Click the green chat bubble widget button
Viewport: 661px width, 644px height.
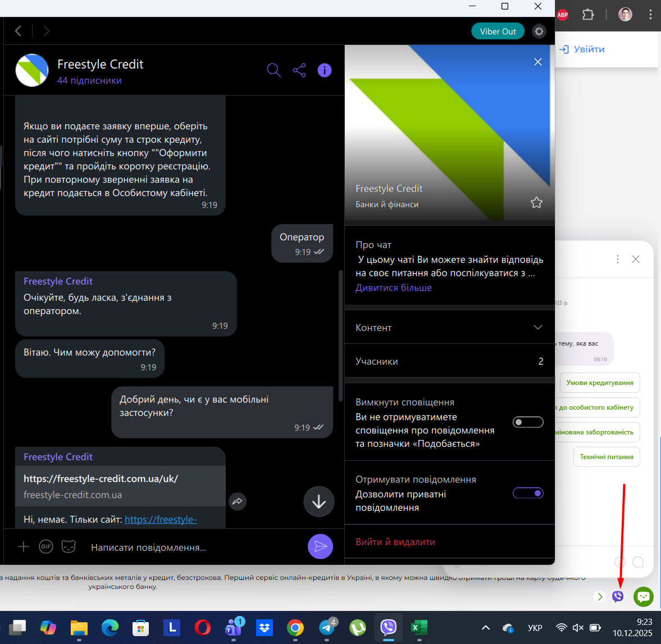(x=643, y=596)
